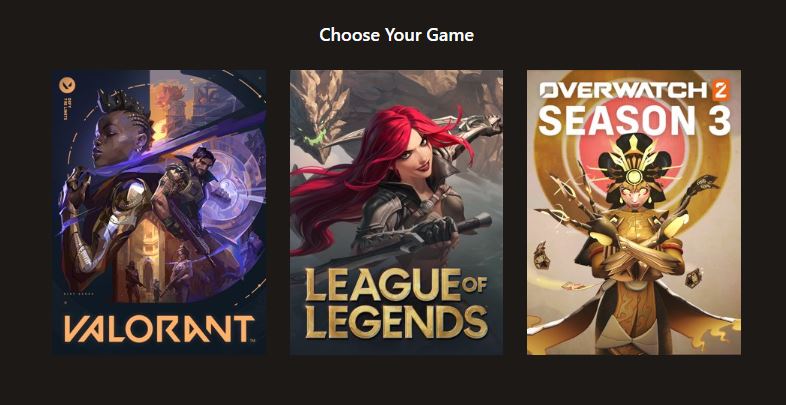
Task: Click the crossed golden arms of Overwatch hero
Action: coord(635,246)
